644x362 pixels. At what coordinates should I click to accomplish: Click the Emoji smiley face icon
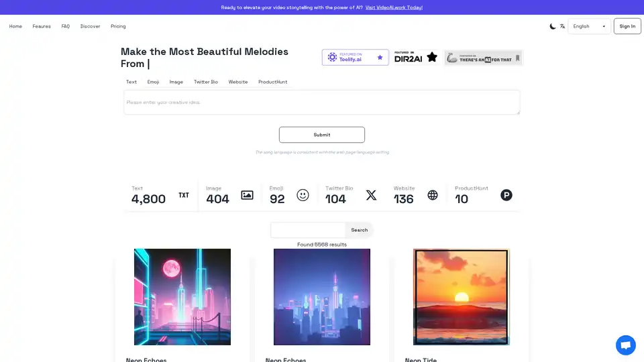[x=303, y=195]
